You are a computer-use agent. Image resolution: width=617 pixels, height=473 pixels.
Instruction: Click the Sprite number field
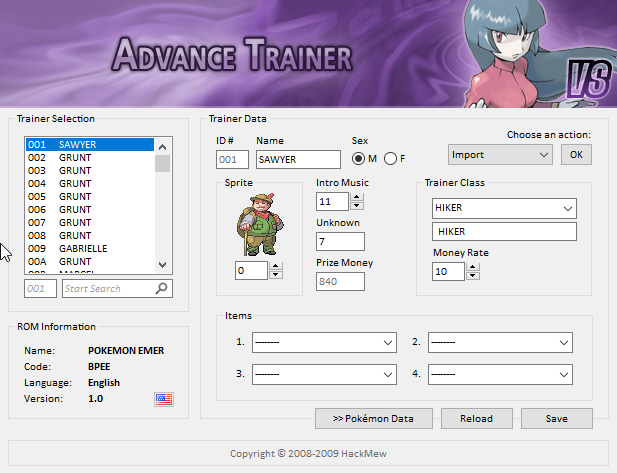click(x=251, y=271)
